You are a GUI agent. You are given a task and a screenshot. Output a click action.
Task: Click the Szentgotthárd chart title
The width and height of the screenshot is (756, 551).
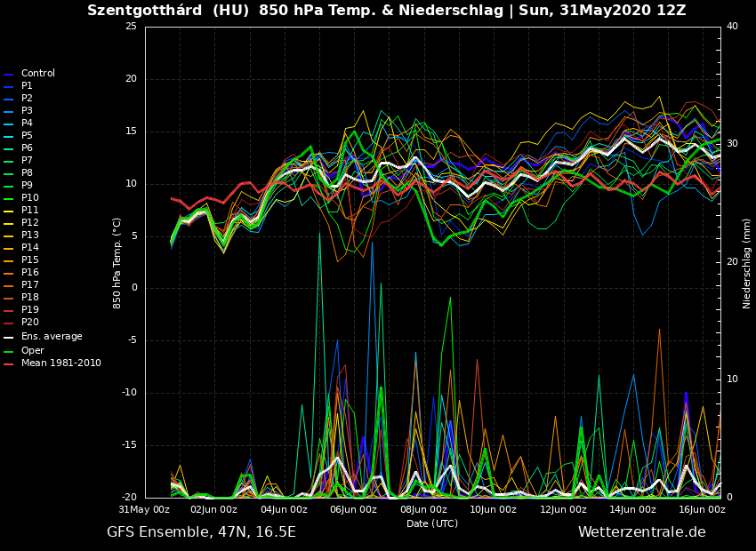386,11
